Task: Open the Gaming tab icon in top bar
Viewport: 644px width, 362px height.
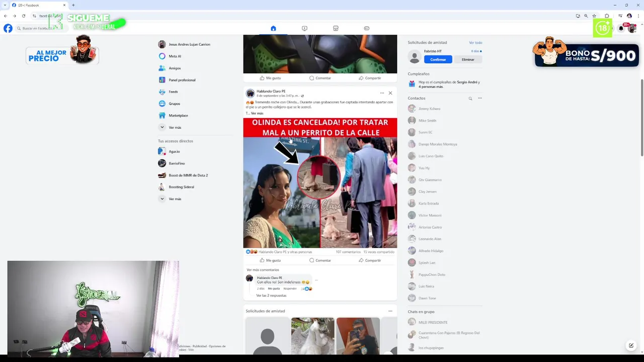Action: (367, 28)
